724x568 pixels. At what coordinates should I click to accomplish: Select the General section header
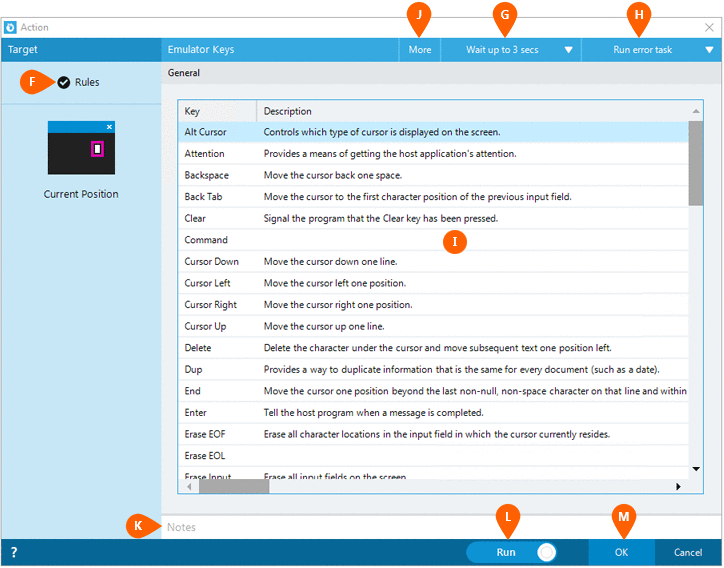[x=441, y=73]
